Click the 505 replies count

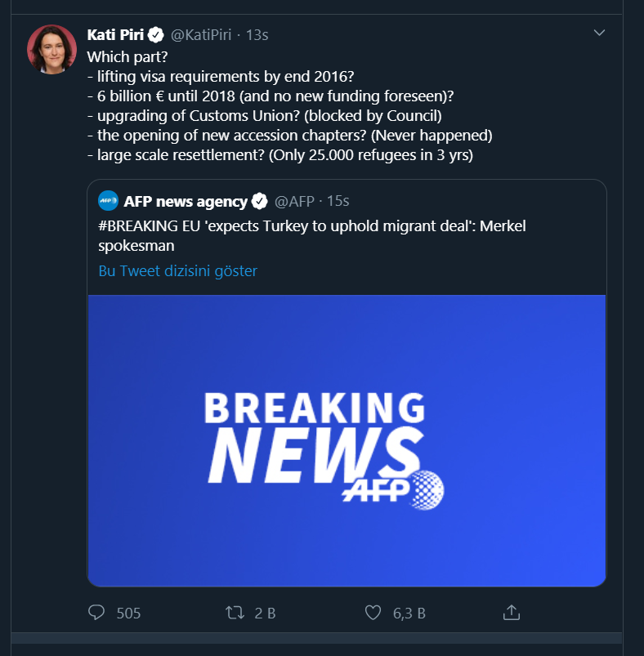click(128, 613)
